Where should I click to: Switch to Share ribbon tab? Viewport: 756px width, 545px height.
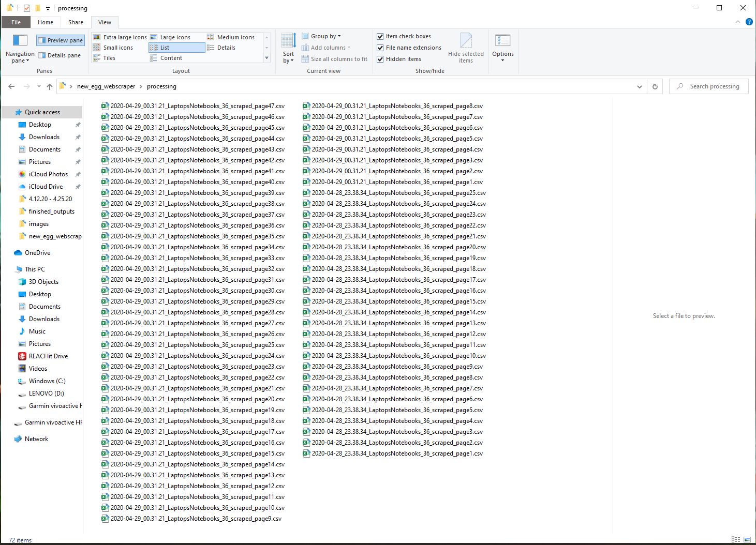[76, 22]
